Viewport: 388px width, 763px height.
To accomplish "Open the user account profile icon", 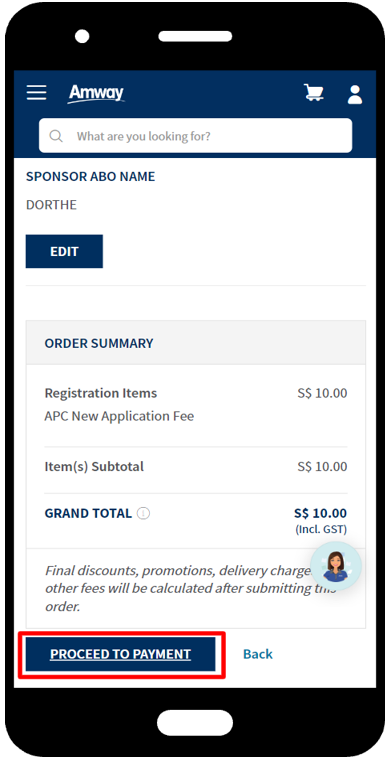I will (x=355, y=94).
